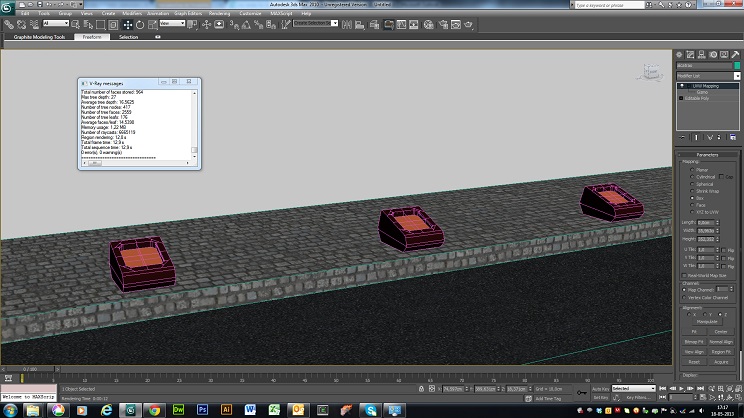Viewport: 744px width, 418px height.
Task: Click the Region Fit button
Action: click(721, 352)
